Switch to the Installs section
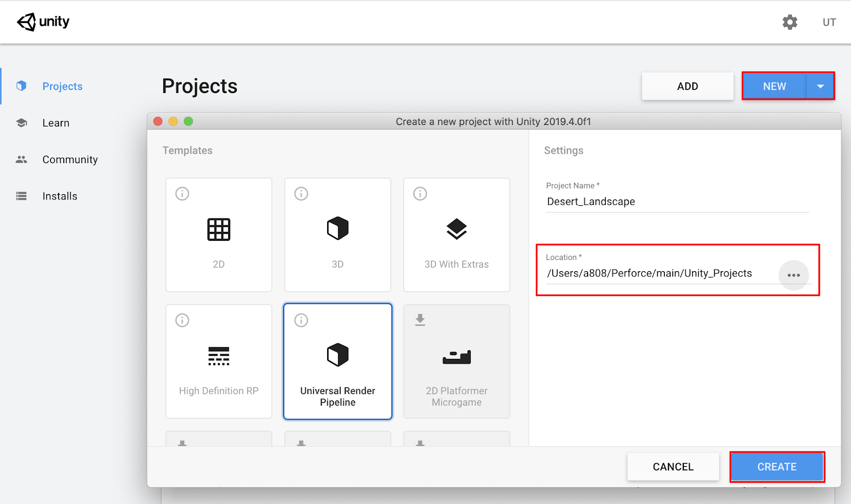This screenshot has height=504, width=851. pos(60,196)
